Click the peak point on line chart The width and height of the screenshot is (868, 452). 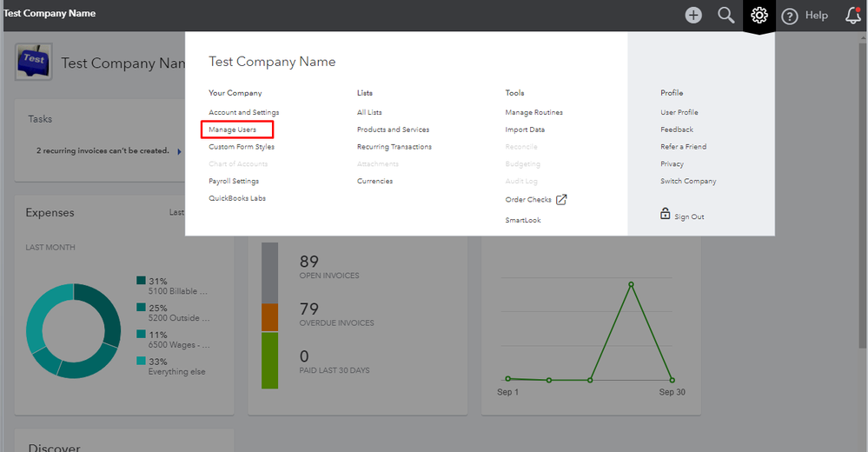coord(631,284)
